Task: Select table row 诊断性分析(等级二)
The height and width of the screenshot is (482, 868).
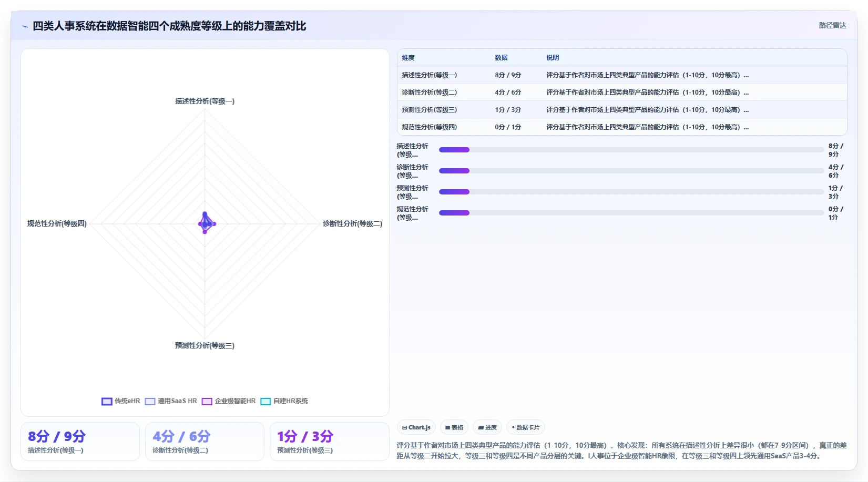Action: pyautogui.click(x=622, y=93)
